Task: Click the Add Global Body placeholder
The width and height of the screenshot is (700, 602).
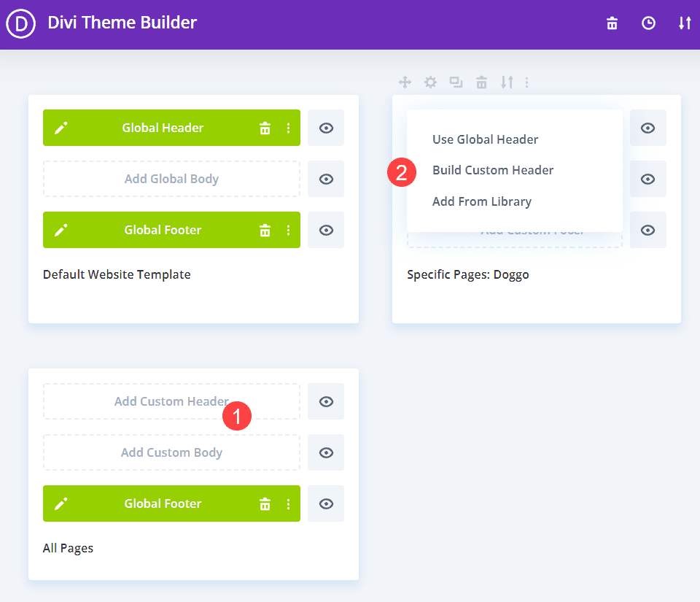Action: tap(171, 179)
